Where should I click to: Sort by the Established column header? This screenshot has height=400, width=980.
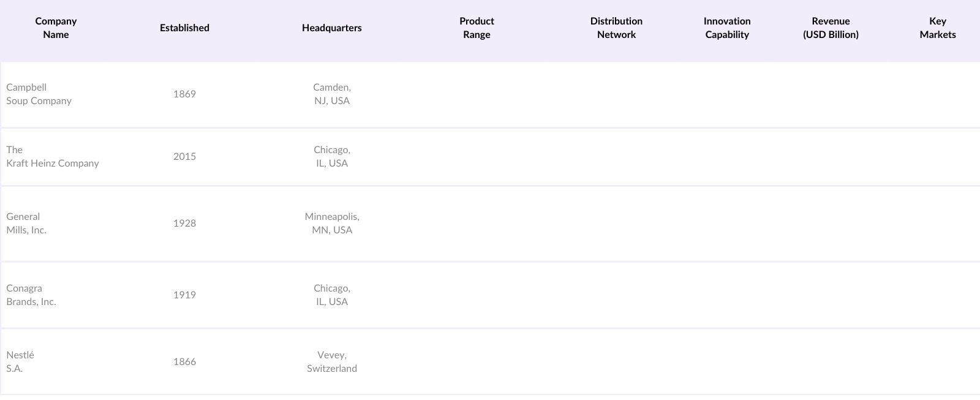click(184, 28)
